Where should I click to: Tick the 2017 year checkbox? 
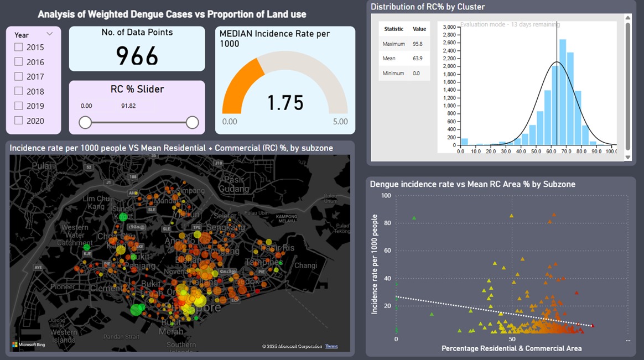click(x=18, y=76)
